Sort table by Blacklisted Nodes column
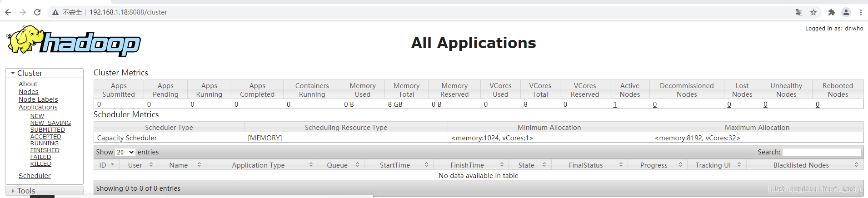Image resolution: width=868 pixels, height=198 pixels. [805, 165]
